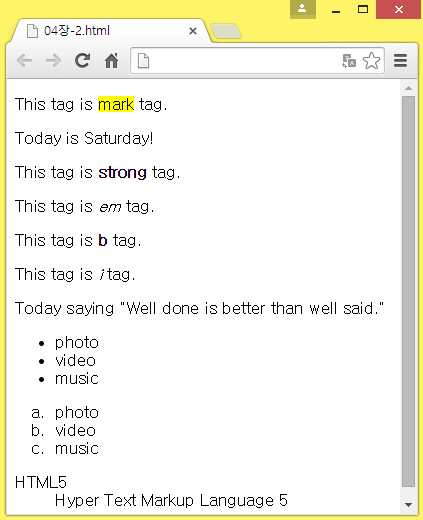Reload the current page

[82, 61]
